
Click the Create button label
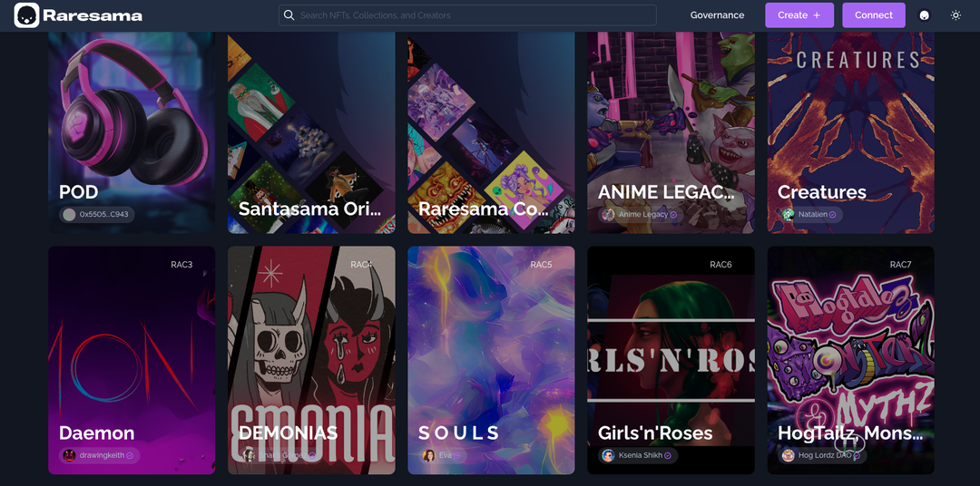(792, 15)
